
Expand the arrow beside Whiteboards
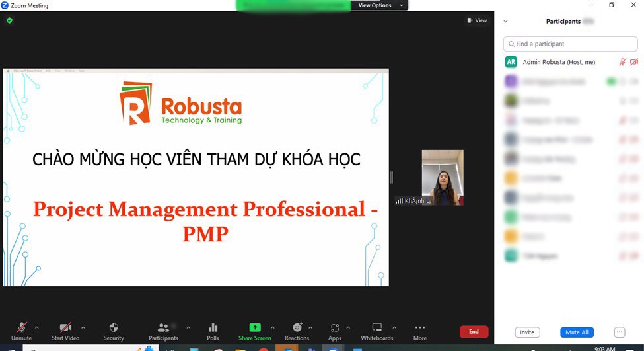tap(395, 328)
